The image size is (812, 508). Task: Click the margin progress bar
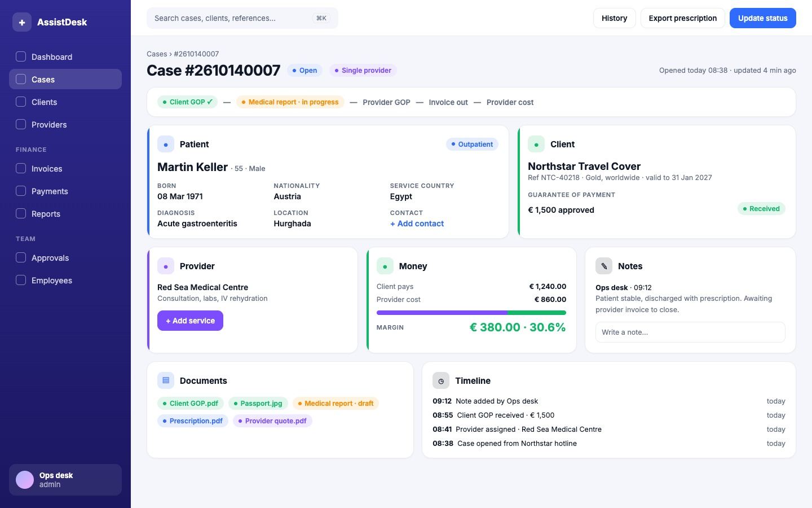pos(471,313)
